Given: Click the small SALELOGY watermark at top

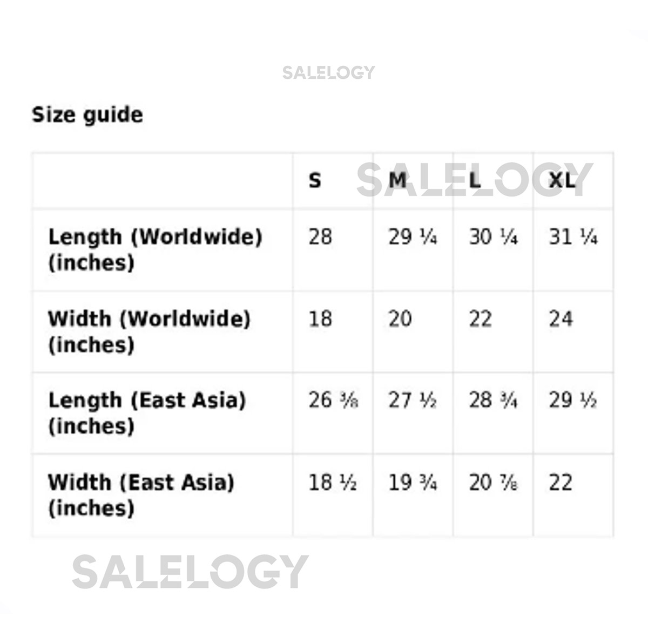Looking at the screenshot, I should coord(328,72).
